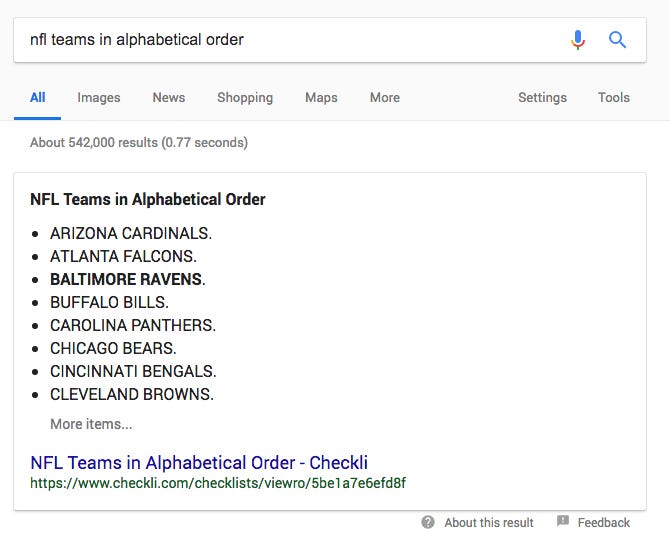The image size is (670, 542).
Task: Open the Tools filter menu
Action: [x=614, y=97]
